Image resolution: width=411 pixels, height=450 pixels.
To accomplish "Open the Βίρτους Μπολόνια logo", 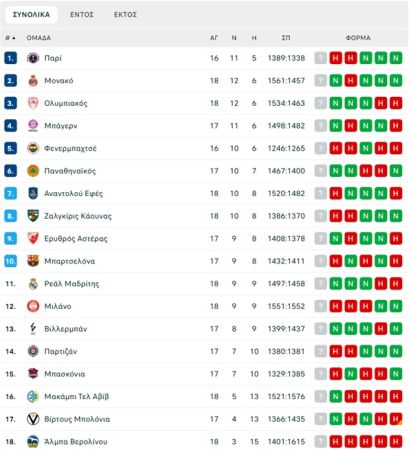I will click(33, 419).
